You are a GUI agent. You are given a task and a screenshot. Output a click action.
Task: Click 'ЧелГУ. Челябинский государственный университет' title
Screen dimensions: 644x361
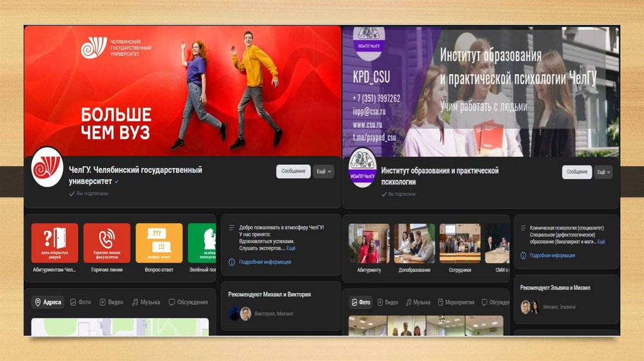coord(136,175)
